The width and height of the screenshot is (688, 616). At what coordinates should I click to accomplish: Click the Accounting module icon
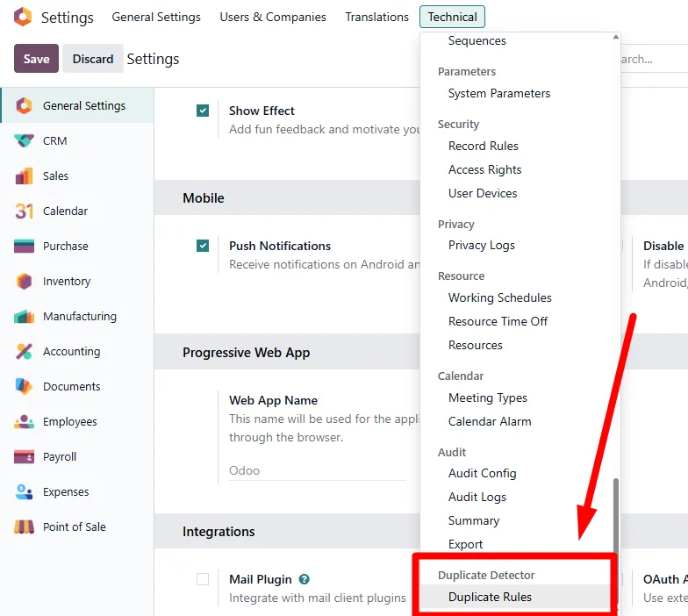[24, 351]
